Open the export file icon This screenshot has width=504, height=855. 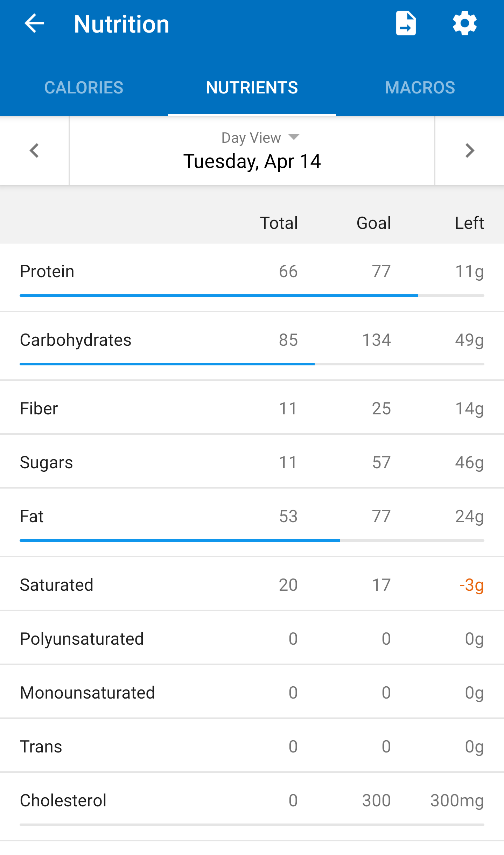[406, 24]
